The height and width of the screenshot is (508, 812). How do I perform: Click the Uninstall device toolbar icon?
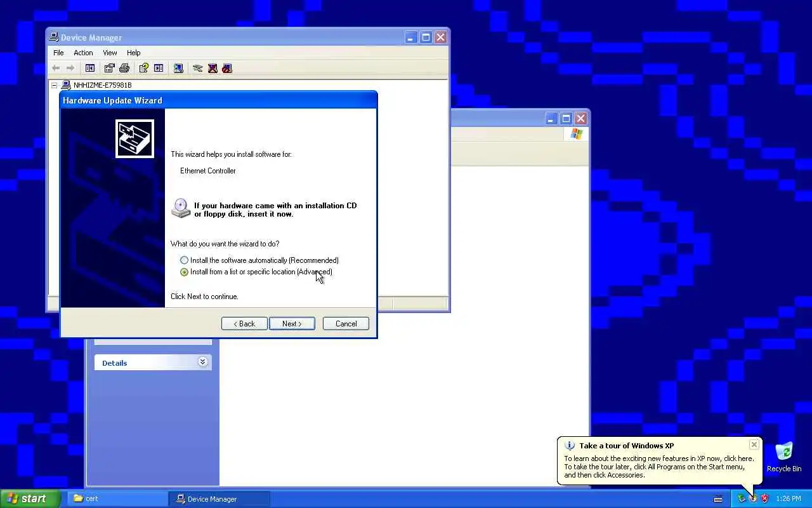click(x=213, y=68)
